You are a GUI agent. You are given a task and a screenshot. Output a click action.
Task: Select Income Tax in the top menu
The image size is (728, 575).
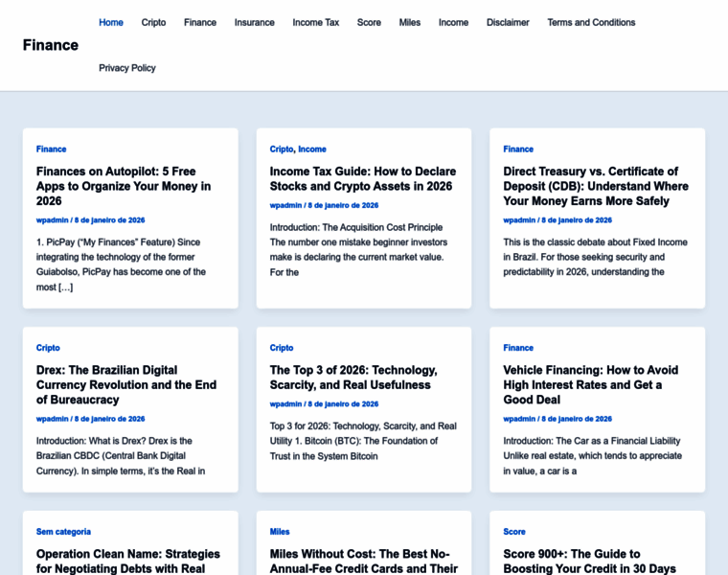tap(315, 22)
